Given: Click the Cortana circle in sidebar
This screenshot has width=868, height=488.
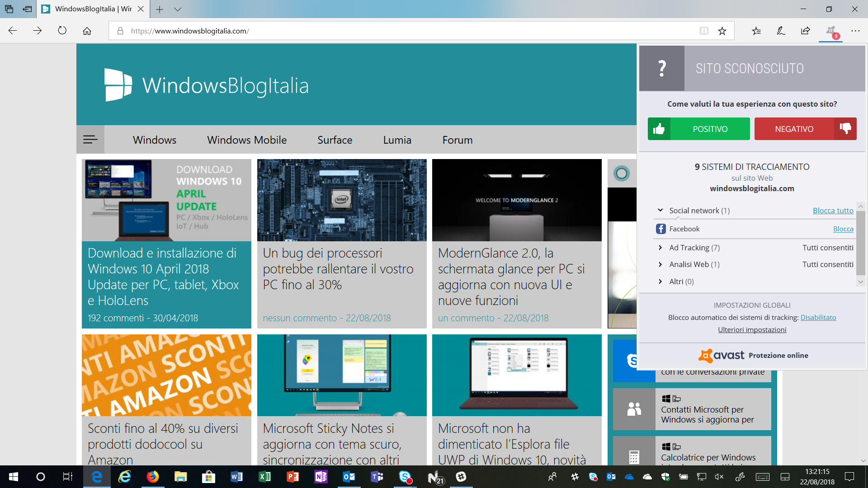Looking at the screenshot, I should pos(622,173).
